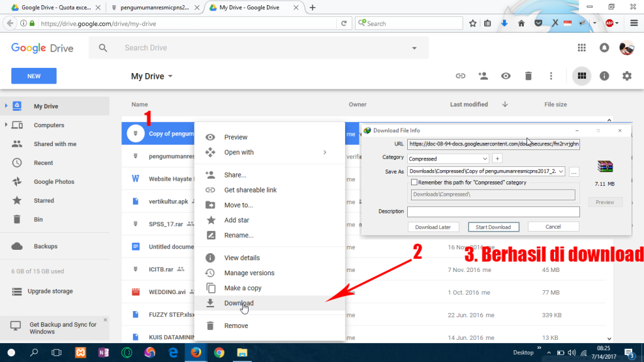This screenshot has width=644, height=362.
Task: Choose Get shareable link in context menu
Action: pyautogui.click(x=269, y=190)
